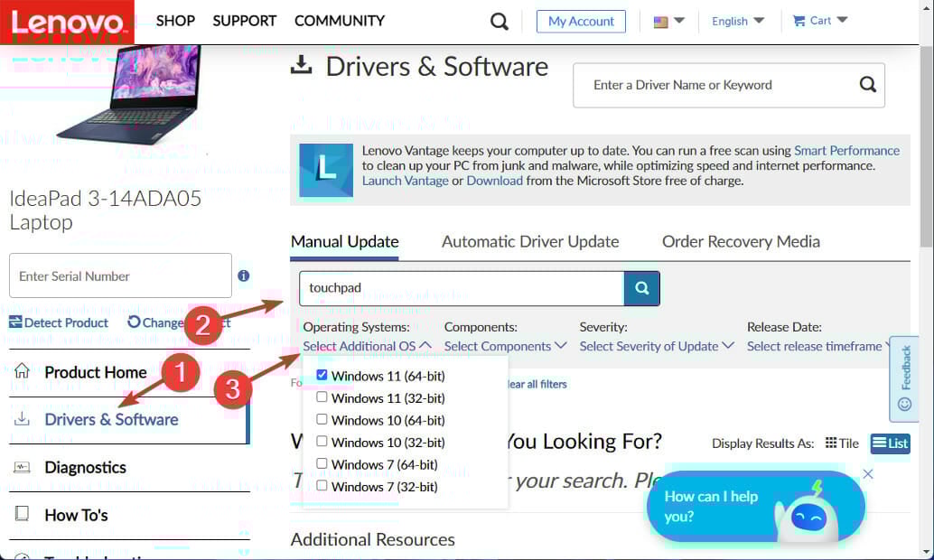Open the Select release timeframe dropdown
This screenshot has width=934, height=560.
point(819,346)
